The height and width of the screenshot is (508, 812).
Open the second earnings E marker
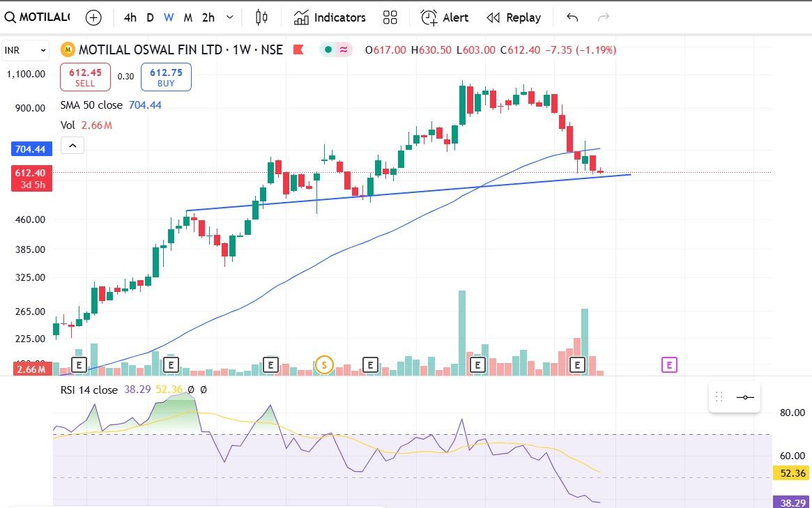tap(171, 365)
